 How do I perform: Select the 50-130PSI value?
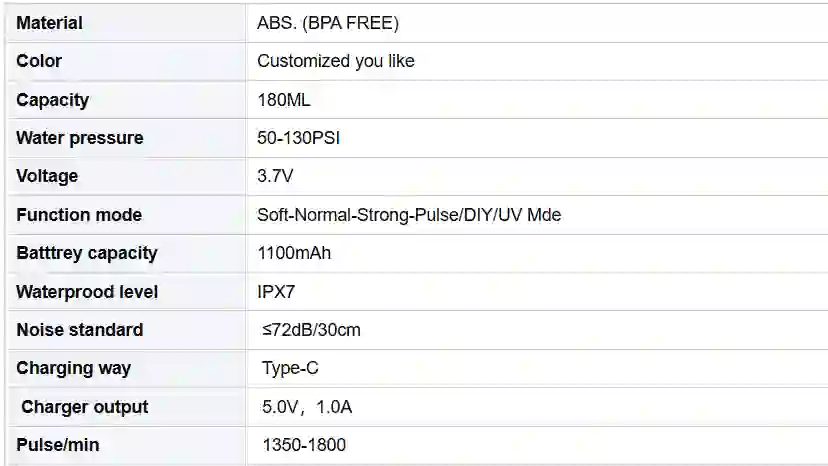tap(298, 138)
